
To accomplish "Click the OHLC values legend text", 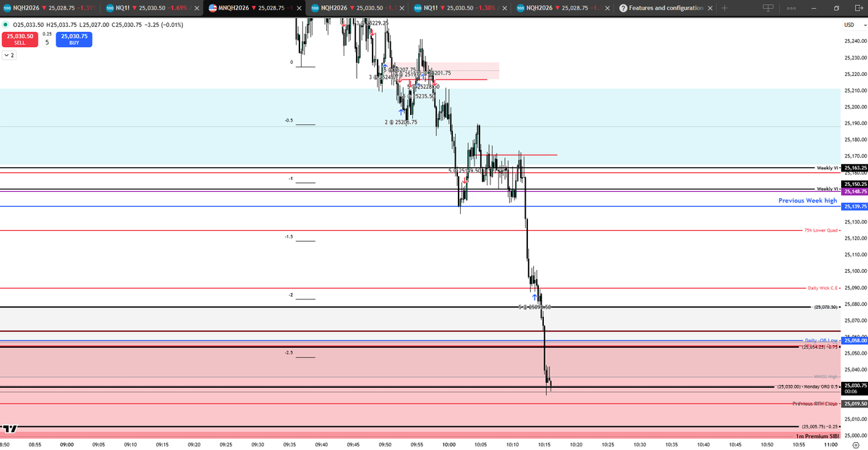I will click(x=98, y=25).
